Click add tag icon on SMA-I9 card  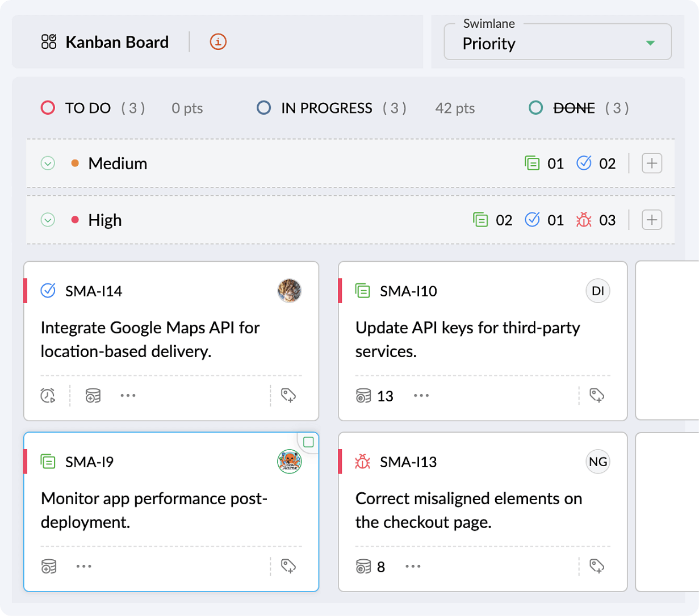coord(288,566)
